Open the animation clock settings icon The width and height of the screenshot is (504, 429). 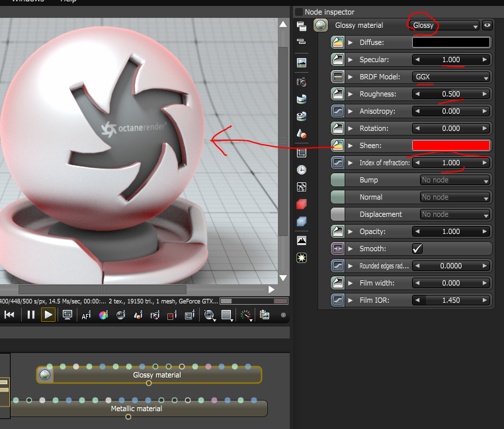pos(302,170)
